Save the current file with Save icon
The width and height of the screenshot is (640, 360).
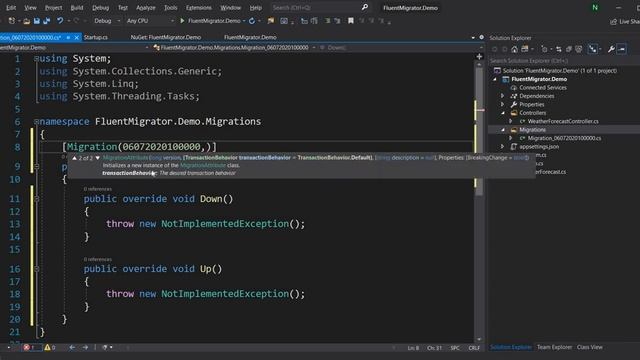point(37,21)
